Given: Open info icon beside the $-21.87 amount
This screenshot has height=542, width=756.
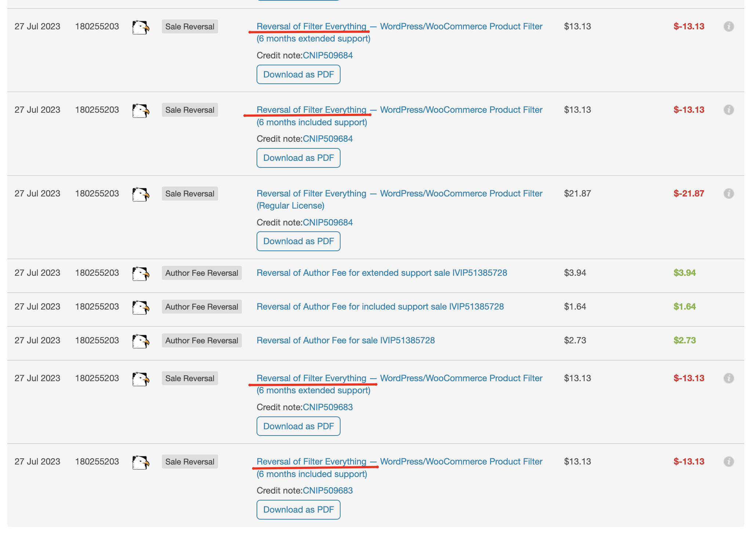Looking at the screenshot, I should pos(728,194).
